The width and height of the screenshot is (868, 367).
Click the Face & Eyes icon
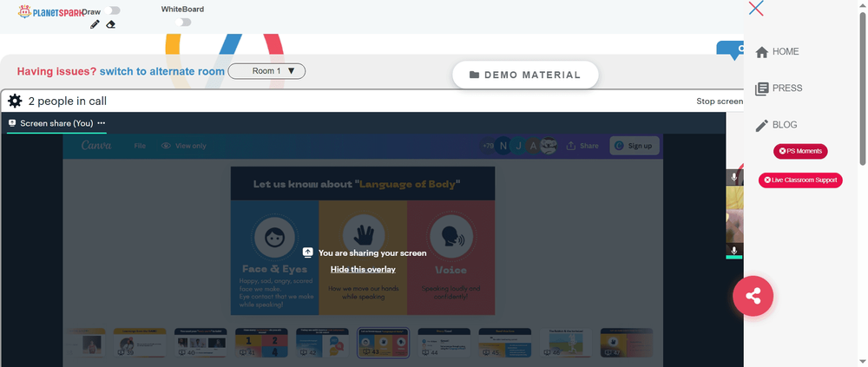point(274,238)
